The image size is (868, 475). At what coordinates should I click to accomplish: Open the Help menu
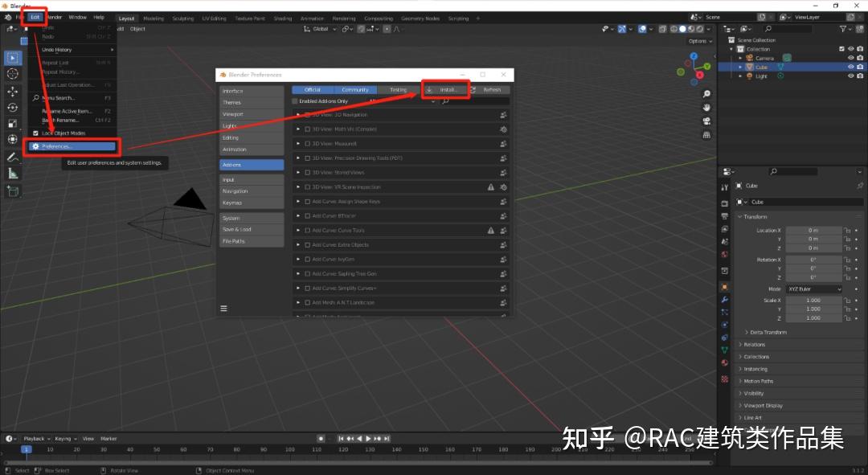tap(99, 17)
